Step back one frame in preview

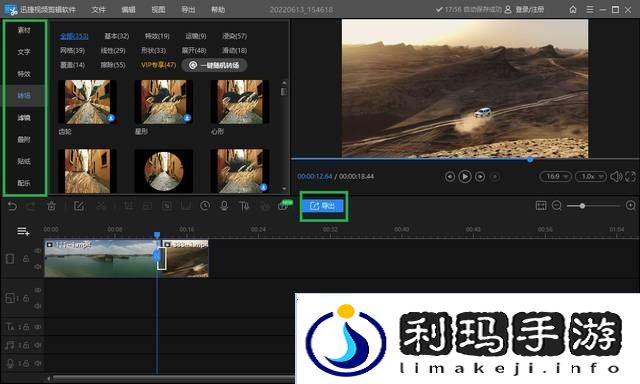point(450,177)
